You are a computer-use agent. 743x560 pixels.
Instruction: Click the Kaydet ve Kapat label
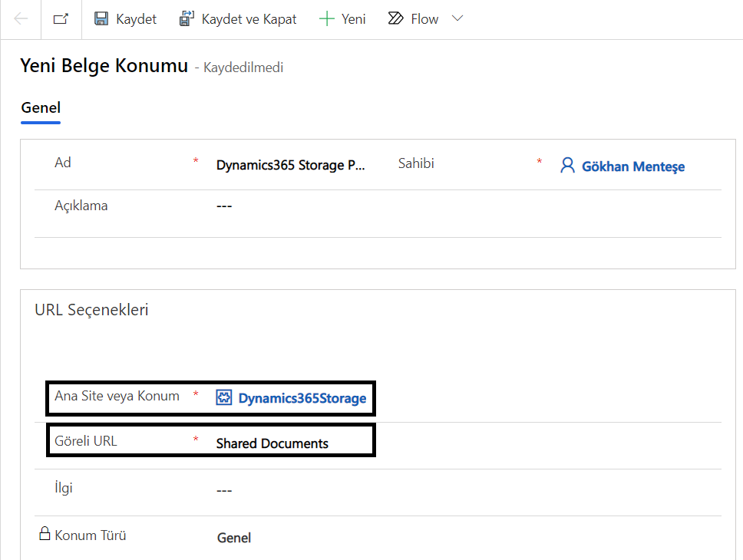(x=249, y=19)
